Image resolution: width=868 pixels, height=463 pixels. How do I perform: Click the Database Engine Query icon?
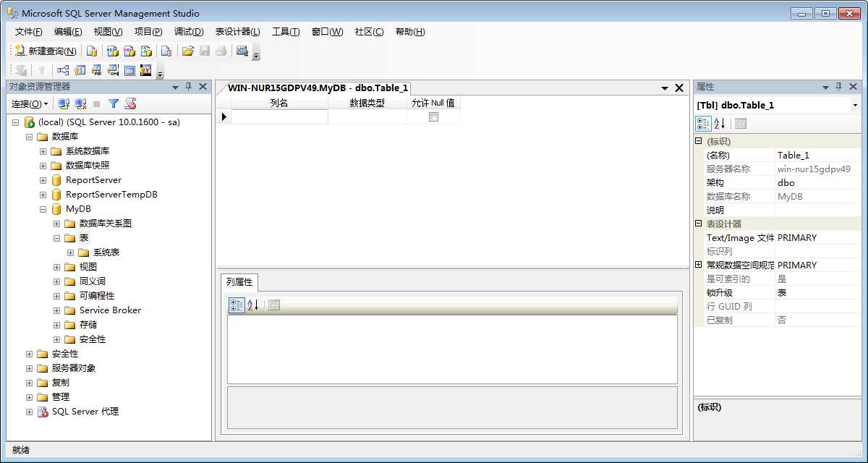pos(92,51)
